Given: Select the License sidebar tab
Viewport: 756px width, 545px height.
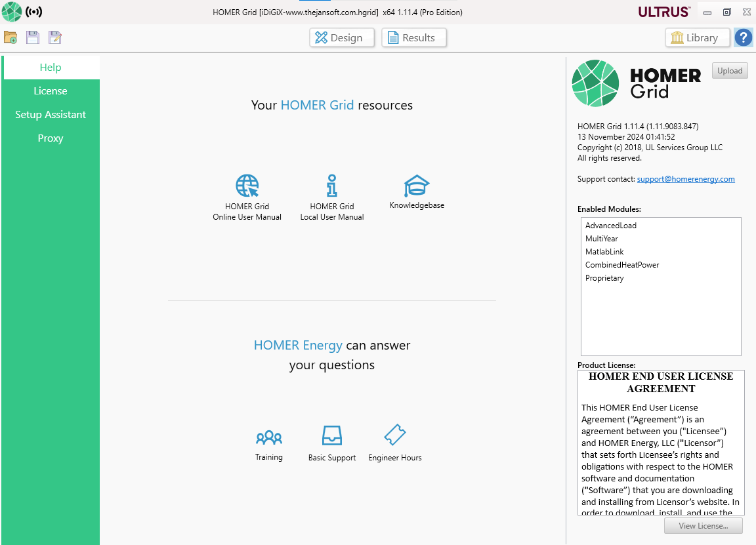Looking at the screenshot, I should [51, 91].
